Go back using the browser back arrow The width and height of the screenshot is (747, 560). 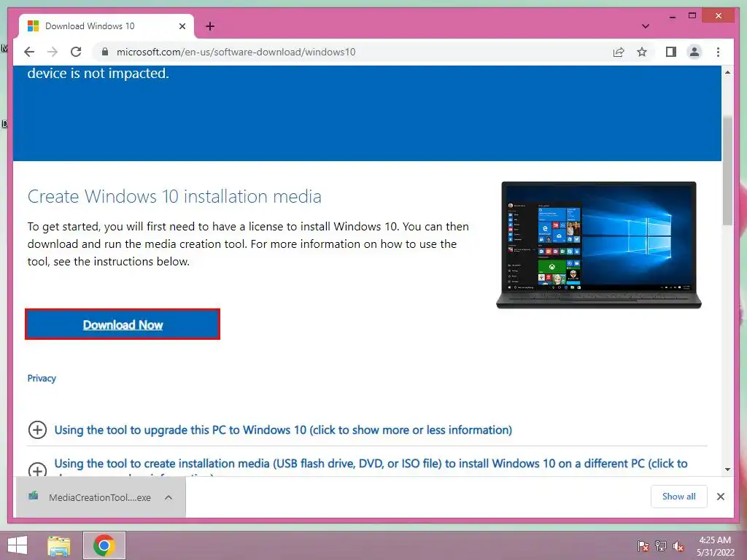(29, 52)
